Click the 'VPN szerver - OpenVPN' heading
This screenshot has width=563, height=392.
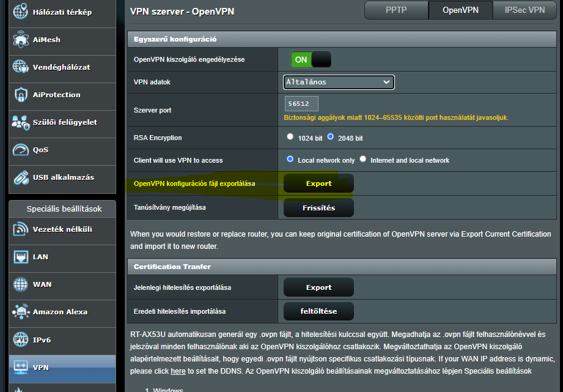tap(182, 12)
